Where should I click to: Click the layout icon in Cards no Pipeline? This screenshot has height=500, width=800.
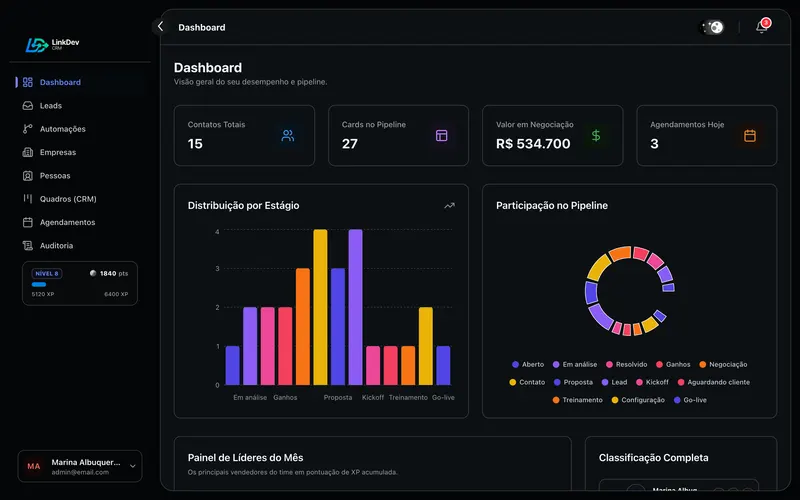click(x=441, y=135)
